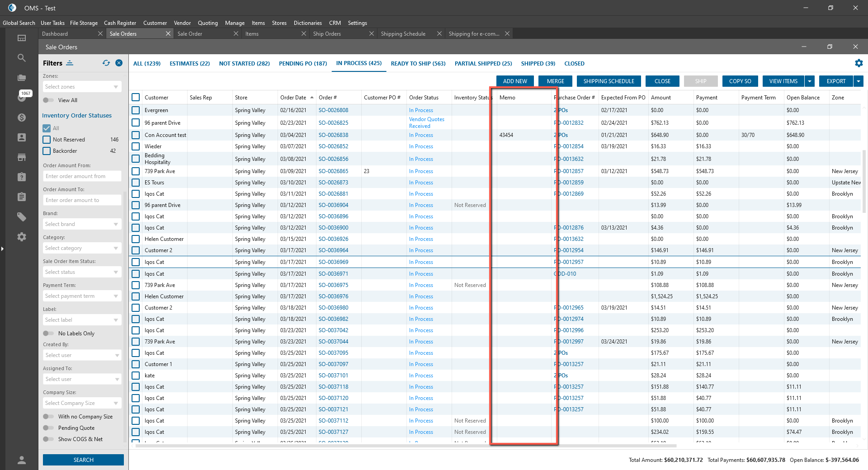
Task: Click the dollar sign cash register sidebar icon
Action: coord(21,117)
